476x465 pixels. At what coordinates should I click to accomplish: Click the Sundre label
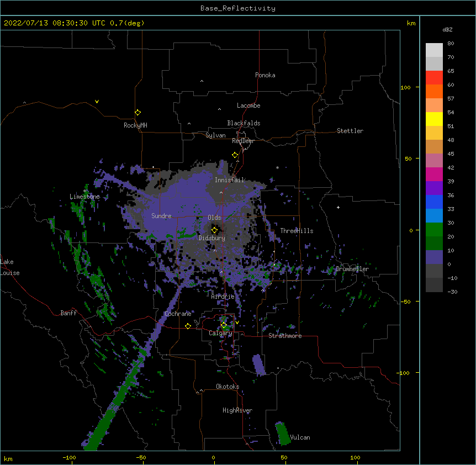coord(161,216)
